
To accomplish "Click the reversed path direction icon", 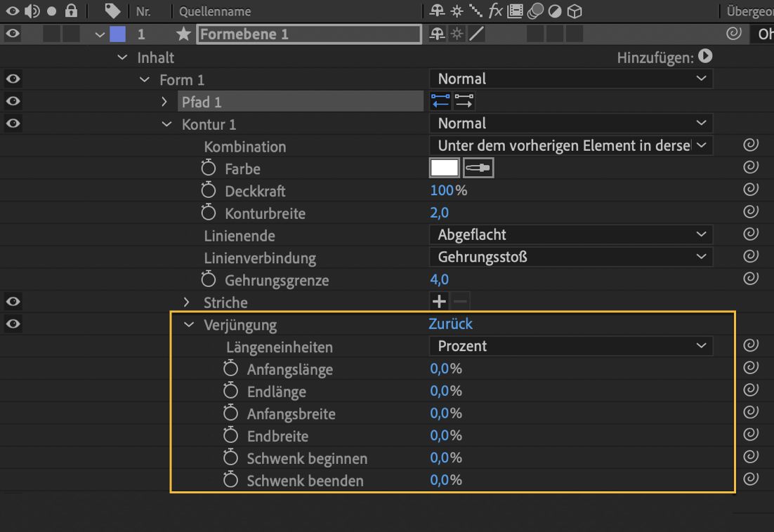I will 440,101.
